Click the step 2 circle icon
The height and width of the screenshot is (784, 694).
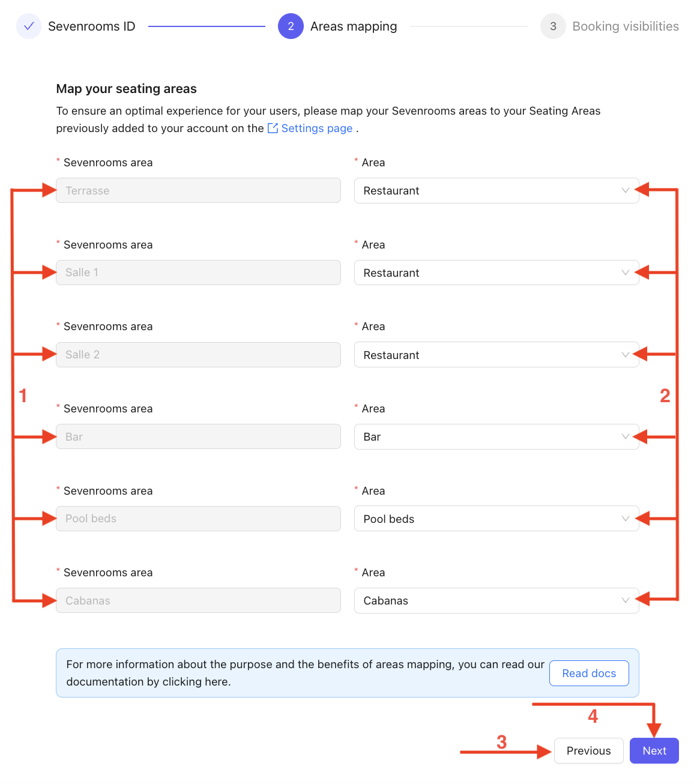(291, 26)
